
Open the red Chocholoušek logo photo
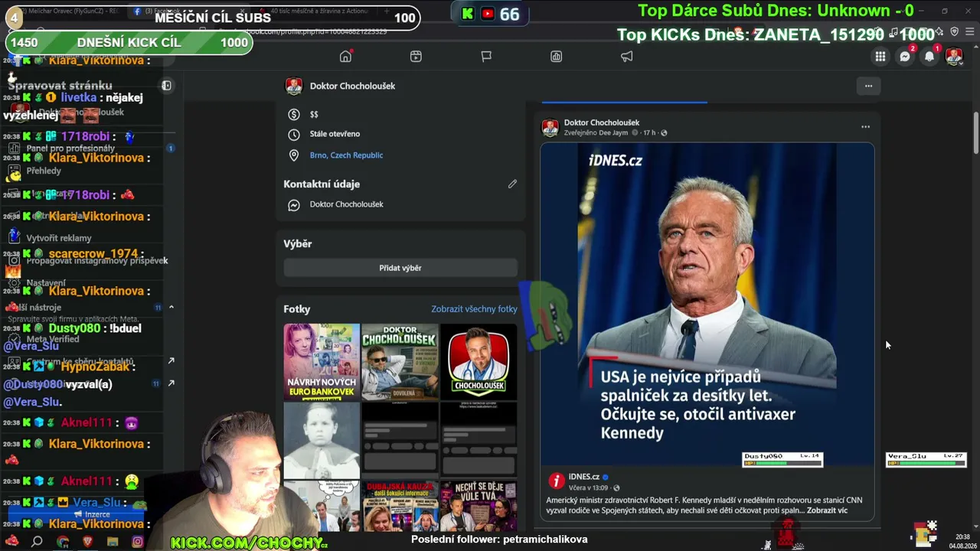click(479, 362)
